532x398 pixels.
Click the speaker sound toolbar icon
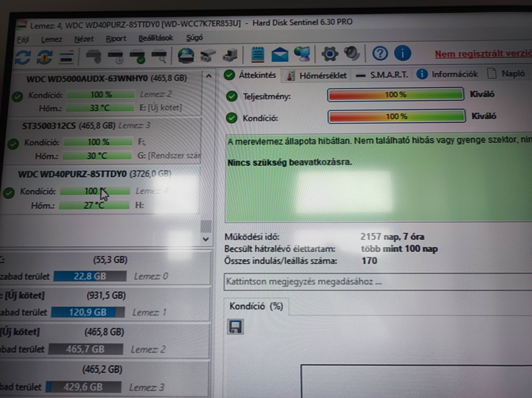tap(352, 53)
